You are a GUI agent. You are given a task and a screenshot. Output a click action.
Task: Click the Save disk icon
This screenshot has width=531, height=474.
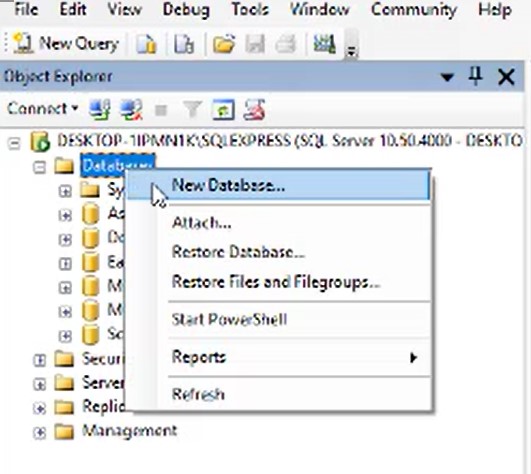tap(255, 44)
